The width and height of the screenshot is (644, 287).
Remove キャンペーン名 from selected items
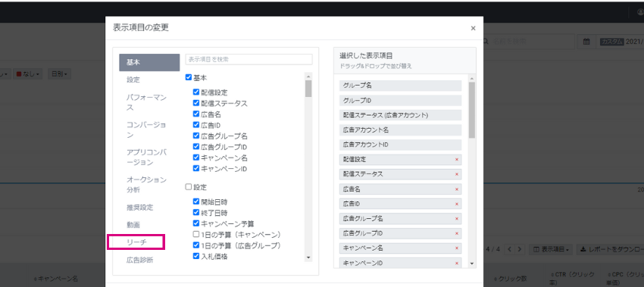(x=457, y=248)
